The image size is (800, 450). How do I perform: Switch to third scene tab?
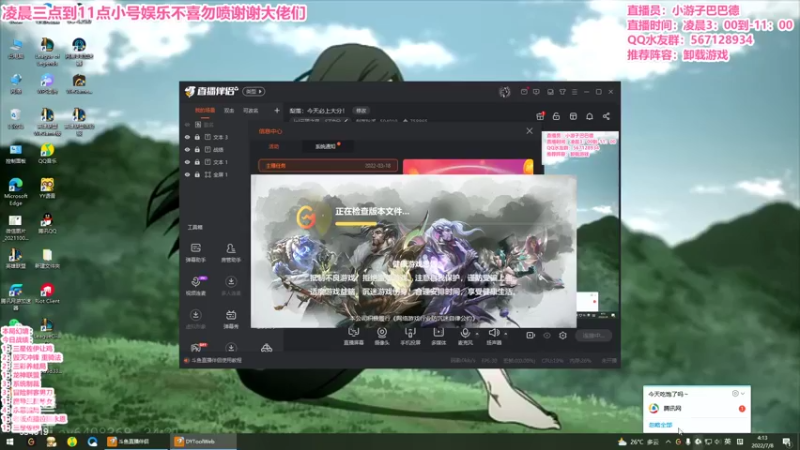251,110
